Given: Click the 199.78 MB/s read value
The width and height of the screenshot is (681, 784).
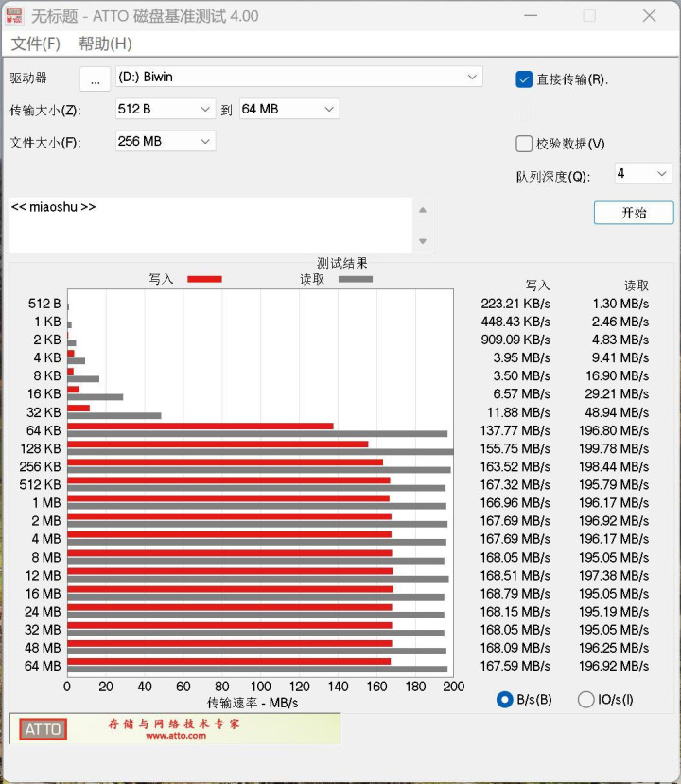Looking at the screenshot, I should (614, 448).
